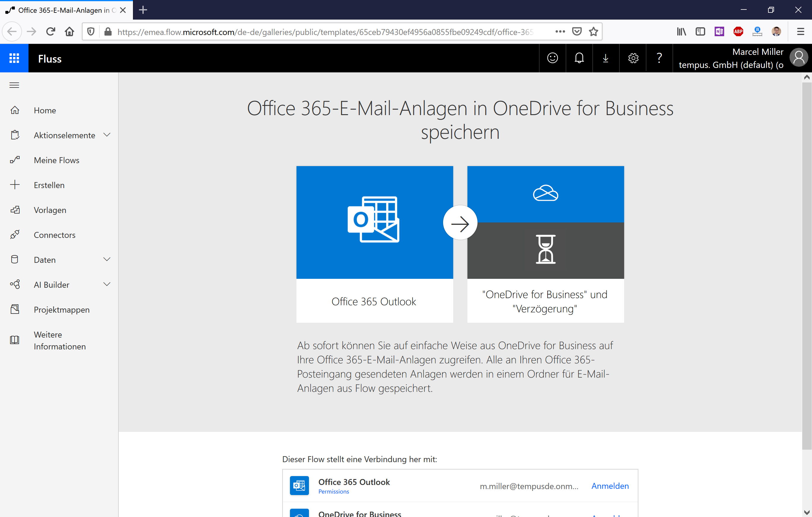Open the Firefox hamburger menu
Screen dimensions: 812x517
(800, 32)
